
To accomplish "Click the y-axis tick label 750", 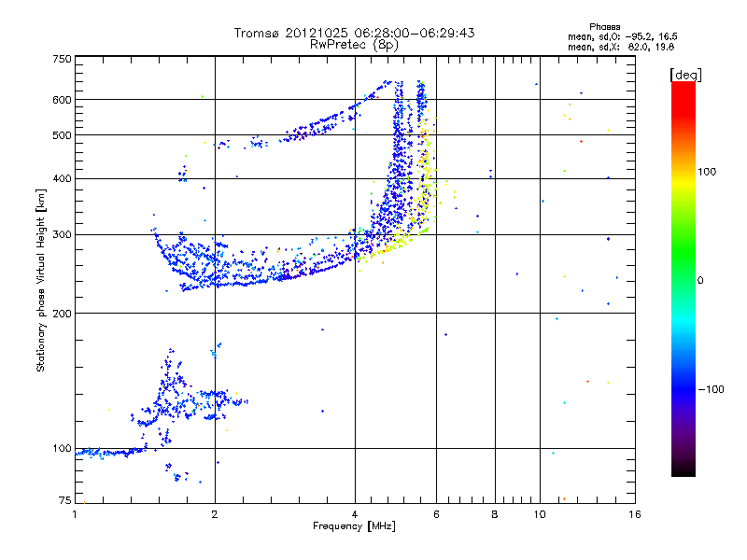I will (x=62, y=59).
